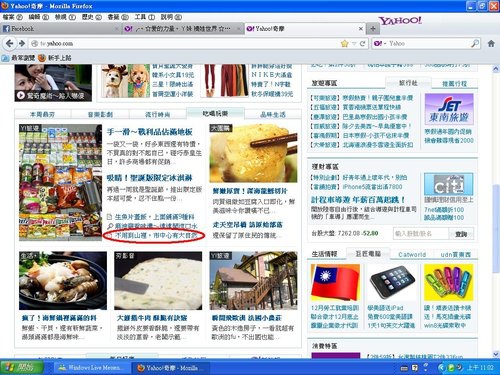Select the 吃喝玩樂 content tab
This screenshot has width=500, height=375.
215,113
